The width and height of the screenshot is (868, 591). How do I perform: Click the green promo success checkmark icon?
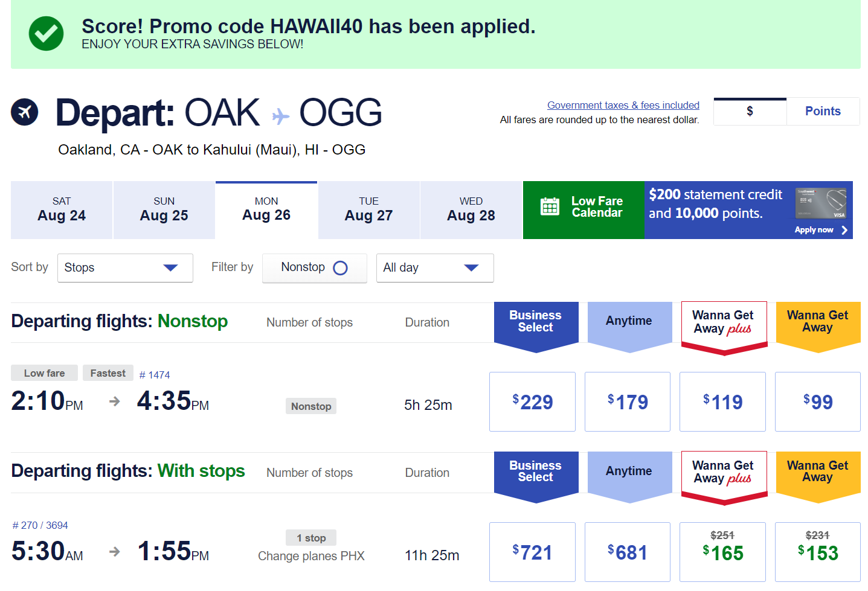[x=46, y=34]
